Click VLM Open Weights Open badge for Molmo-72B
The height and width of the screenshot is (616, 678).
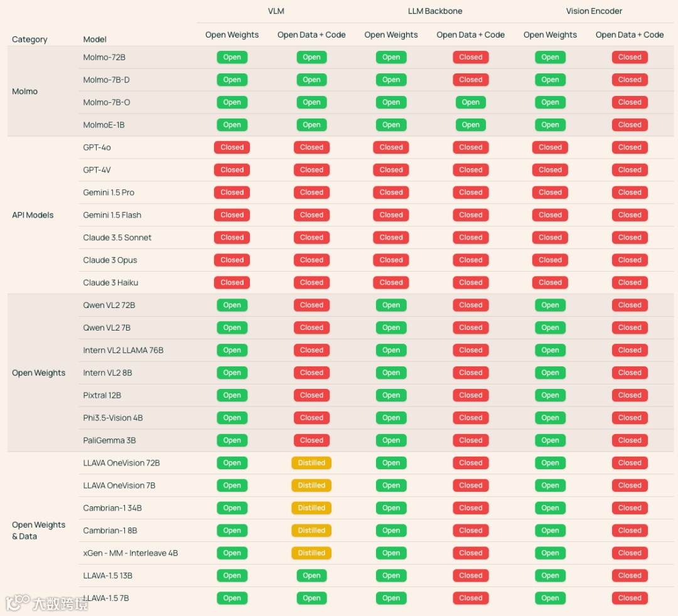pyautogui.click(x=232, y=57)
